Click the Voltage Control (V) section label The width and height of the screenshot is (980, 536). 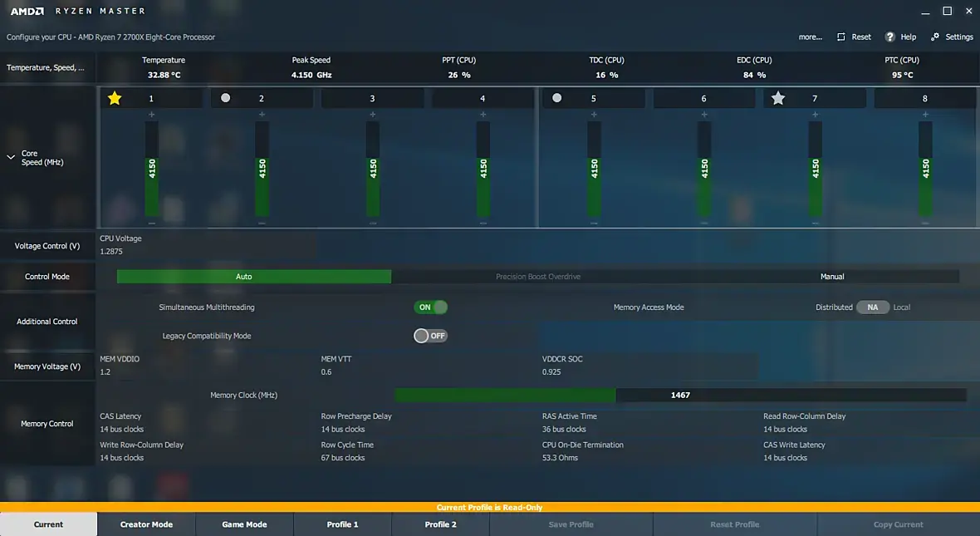point(47,246)
